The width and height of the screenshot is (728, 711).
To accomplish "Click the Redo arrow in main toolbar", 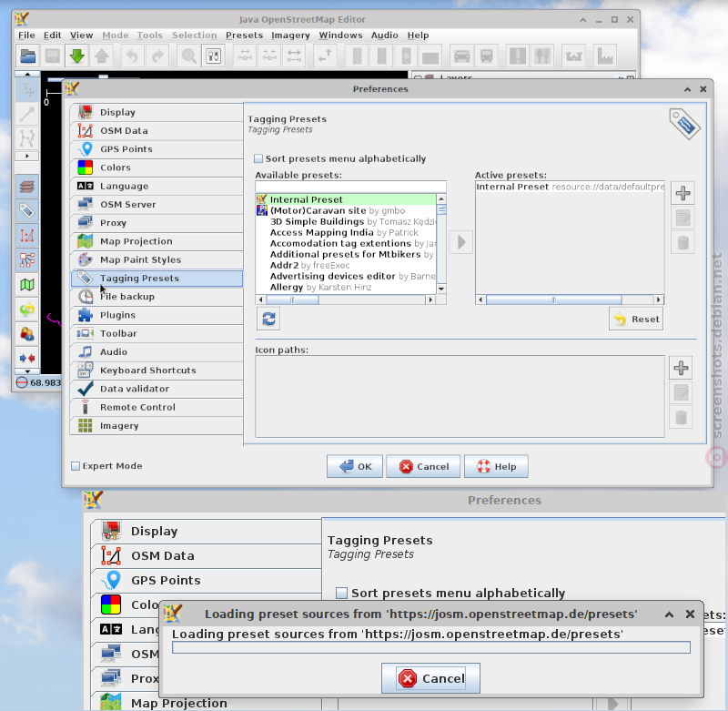I will pos(157,56).
